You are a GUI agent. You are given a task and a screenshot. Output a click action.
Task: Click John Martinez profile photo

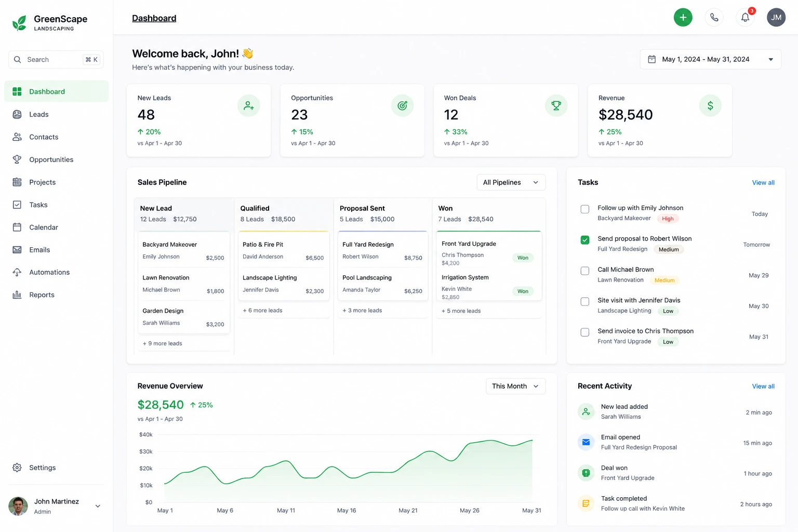click(x=18, y=506)
